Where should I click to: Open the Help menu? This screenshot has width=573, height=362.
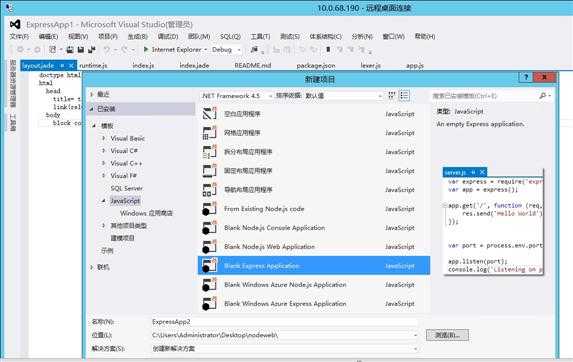pyautogui.click(x=425, y=36)
